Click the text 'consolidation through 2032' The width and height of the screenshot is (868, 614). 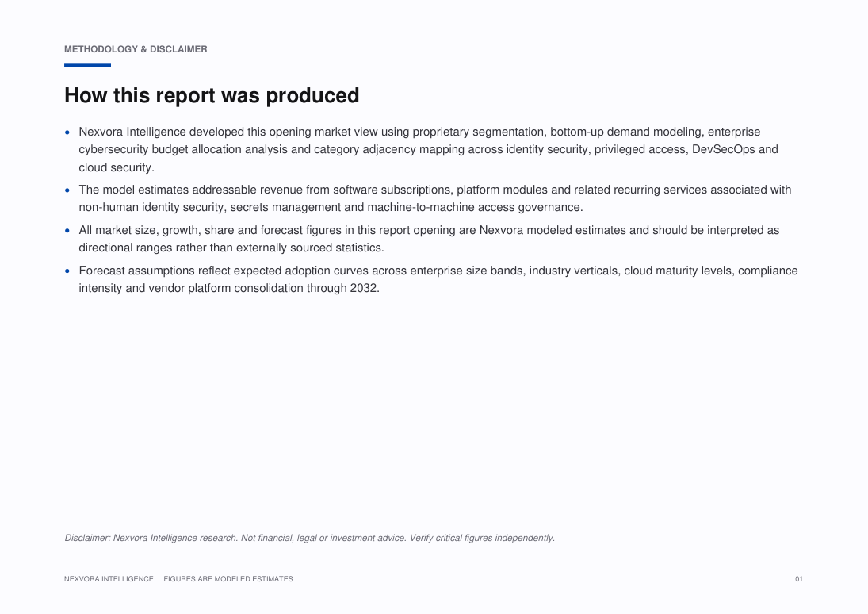coord(305,288)
